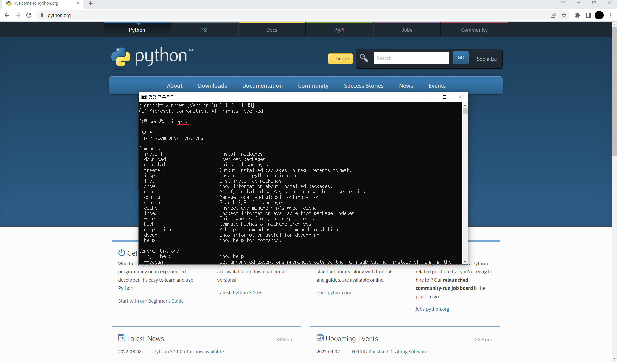The image size is (617, 364).
Task: Bookmark this page with the star icon
Action: (564, 15)
